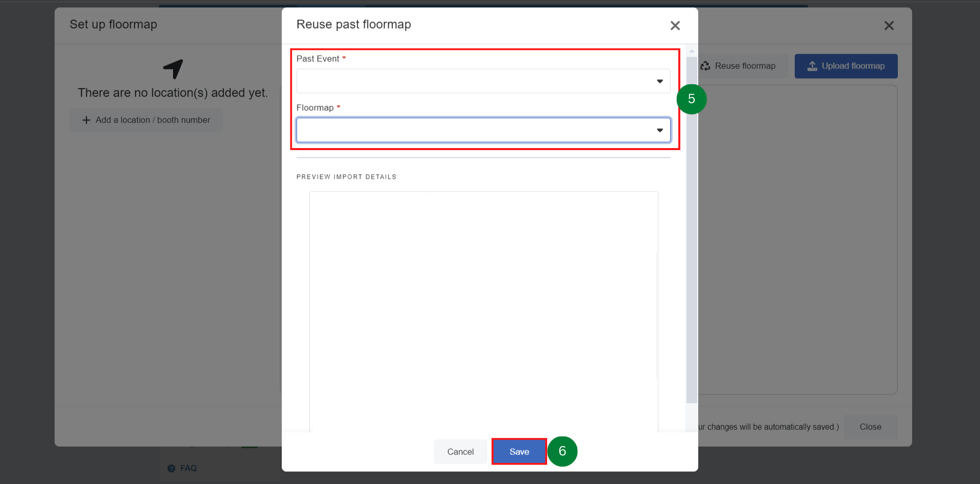Cancel the reuse floormap dialog
This screenshot has width=980, height=484.
coord(460,452)
